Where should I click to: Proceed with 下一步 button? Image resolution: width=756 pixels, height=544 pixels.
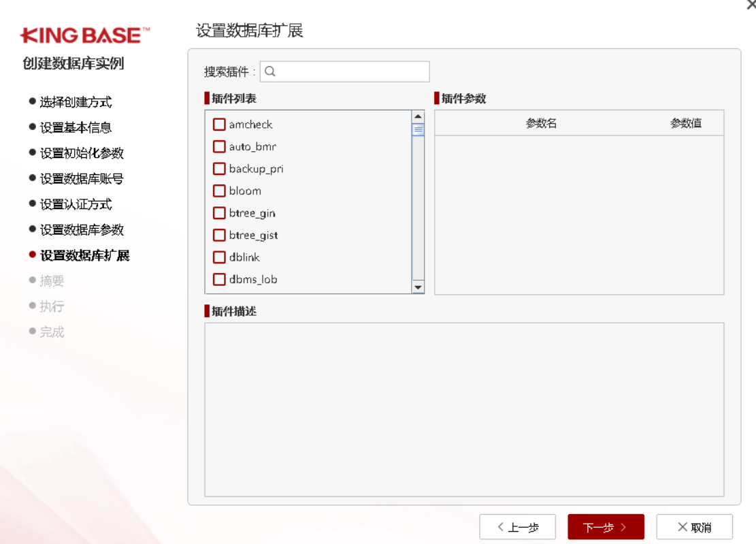click(606, 527)
